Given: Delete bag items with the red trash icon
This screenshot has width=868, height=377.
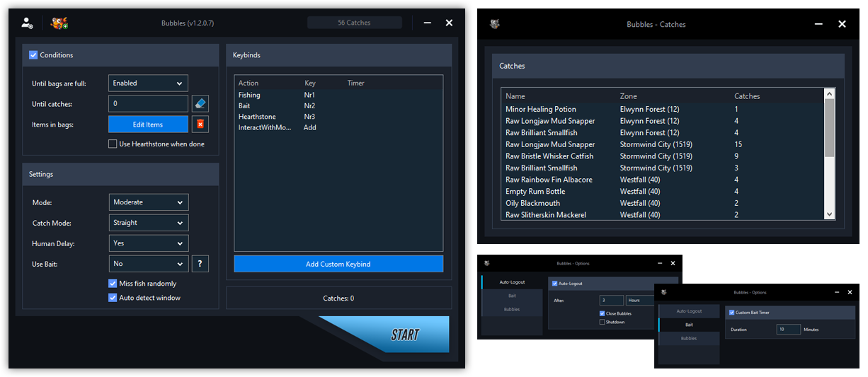Looking at the screenshot, I should click(x=200, y=124).
